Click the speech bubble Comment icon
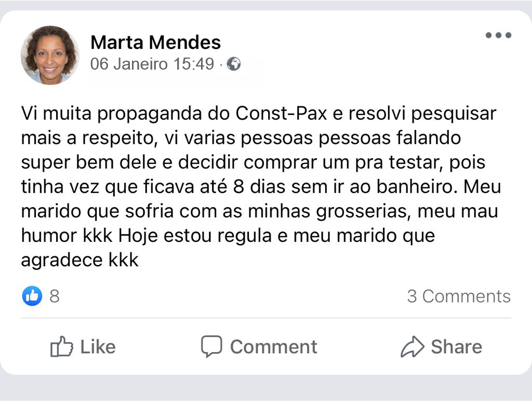This screenshot has height=401, width=532. click(x=211, y=347)
